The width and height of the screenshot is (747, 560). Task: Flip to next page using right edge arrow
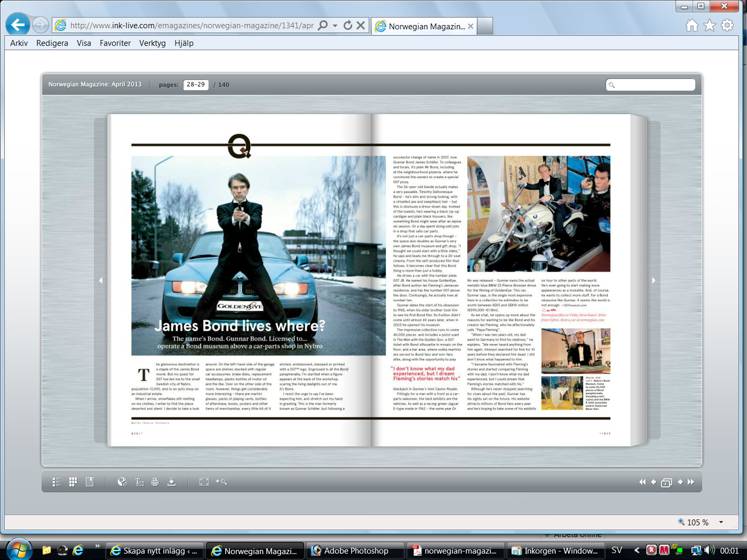tap(654, 281)
